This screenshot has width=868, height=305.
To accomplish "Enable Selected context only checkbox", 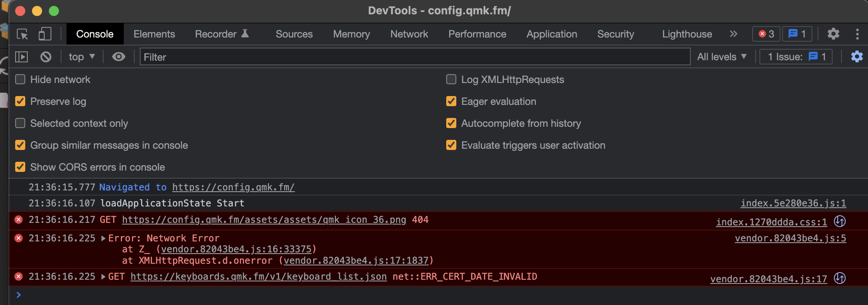I will [20, 123].
